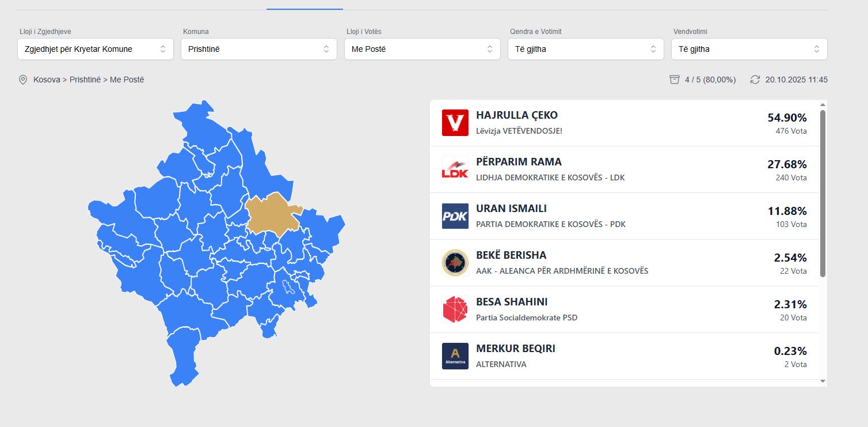
Task: Click the results list scrollbar thumb
Action: click(823, 193)
